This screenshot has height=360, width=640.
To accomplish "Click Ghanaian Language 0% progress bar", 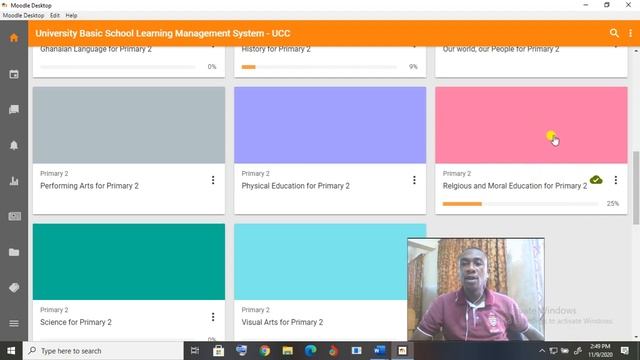I will click(118, 67).
